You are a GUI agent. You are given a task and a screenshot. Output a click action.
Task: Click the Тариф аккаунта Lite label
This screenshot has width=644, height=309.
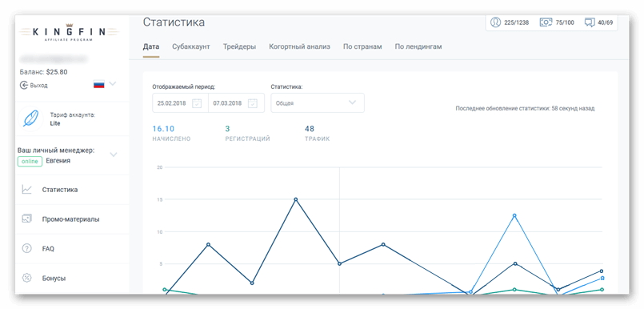pyautogui.click(x=72, y=119)
